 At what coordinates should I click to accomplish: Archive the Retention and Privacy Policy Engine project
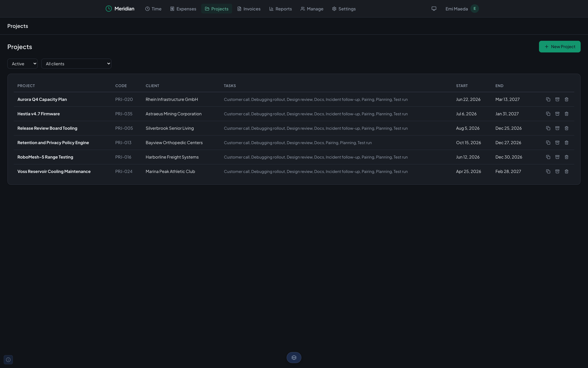point(557,143)
